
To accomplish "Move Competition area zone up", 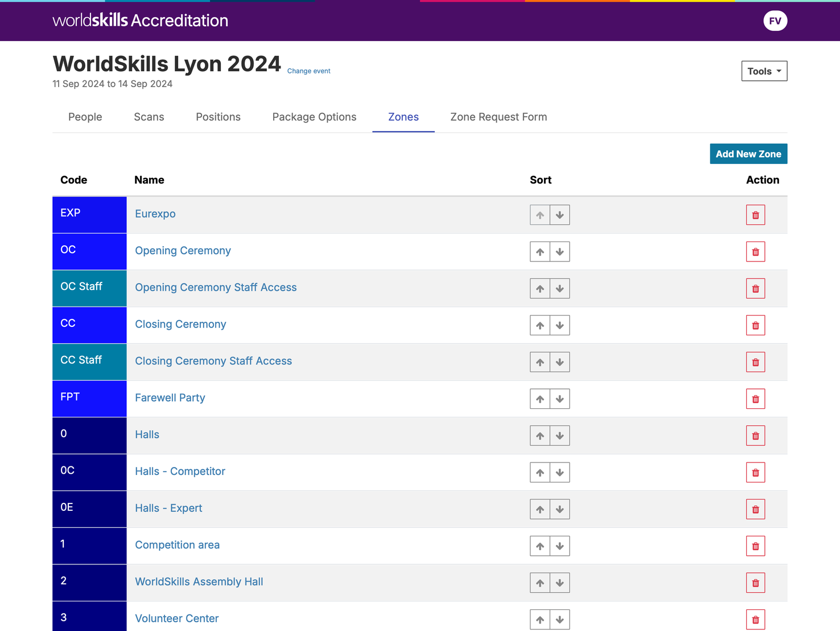I will point(540,546).
